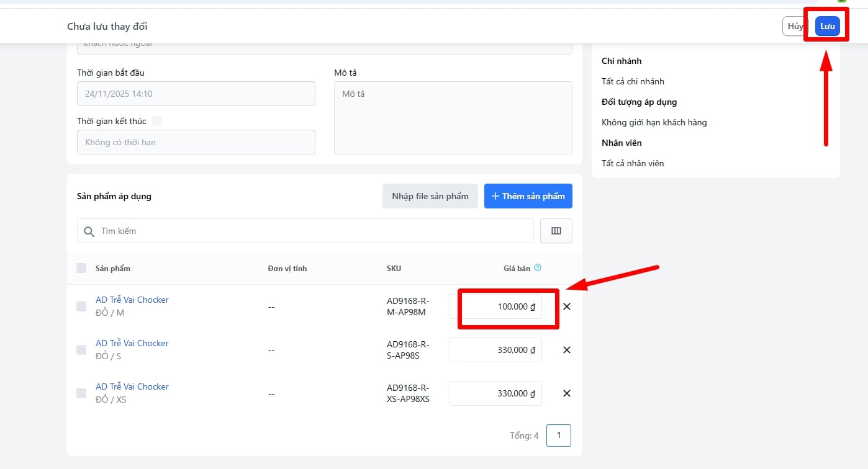The image size is (868, 469).
Task: Click the magnifier icon in search box
Action: point(89,231)
